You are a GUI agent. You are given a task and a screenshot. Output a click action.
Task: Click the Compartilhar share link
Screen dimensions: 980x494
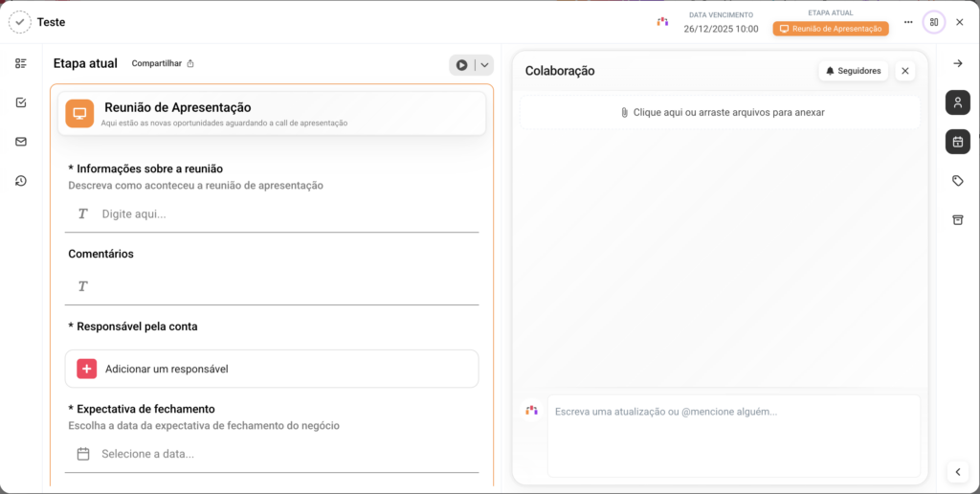coord(163,64)
